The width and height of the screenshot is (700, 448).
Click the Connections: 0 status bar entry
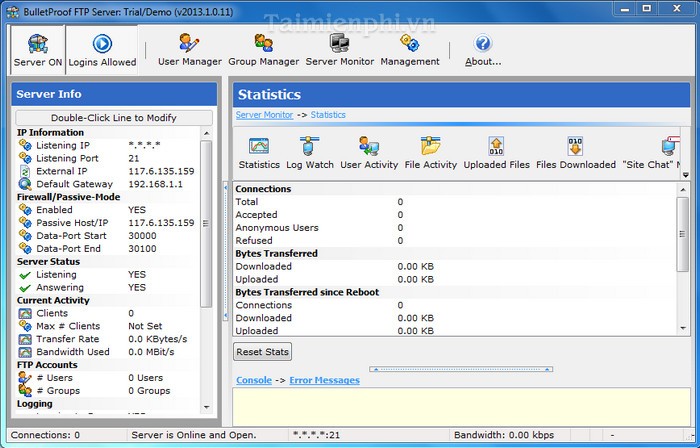click(46, 435)
